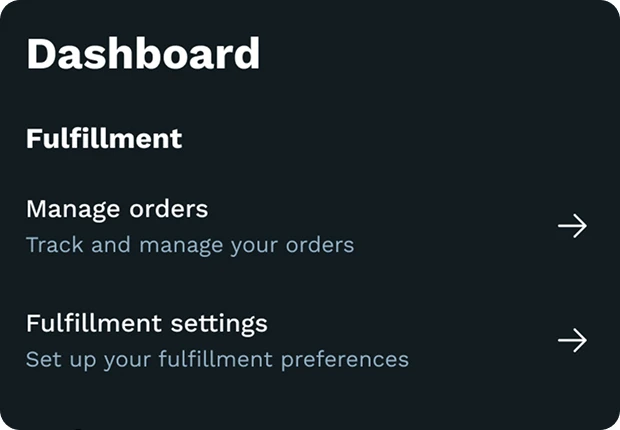Viewport: 620px width, 430px height.
Task: Expand Manage orders using its arrow
Action: click(572, 226)
